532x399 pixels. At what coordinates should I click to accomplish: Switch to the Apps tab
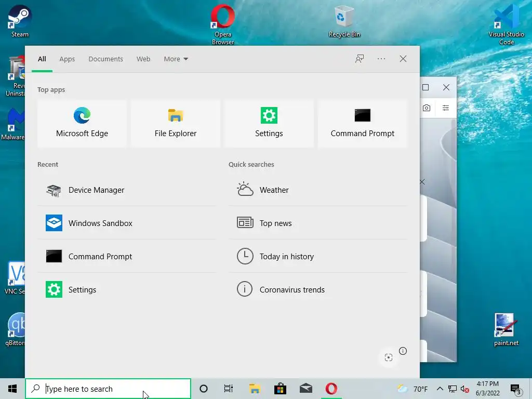[67, 59]
